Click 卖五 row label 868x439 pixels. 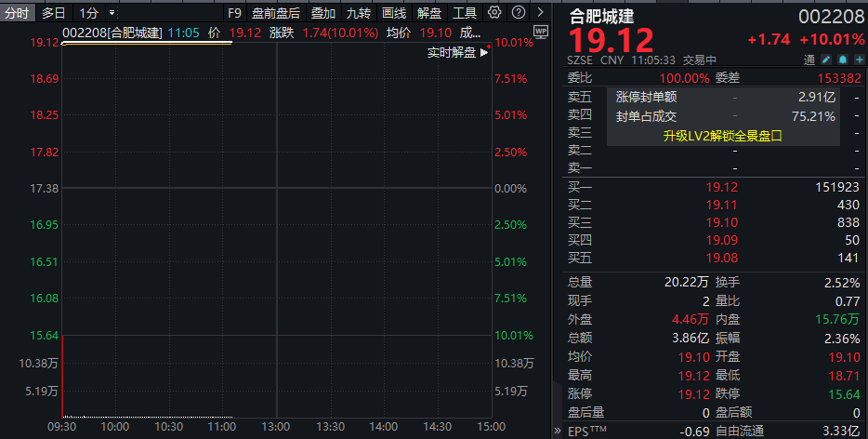point(580,97)
